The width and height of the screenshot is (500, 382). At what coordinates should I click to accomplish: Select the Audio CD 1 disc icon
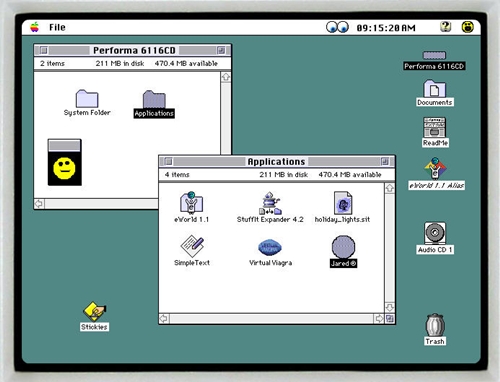(x=435, y=233)
